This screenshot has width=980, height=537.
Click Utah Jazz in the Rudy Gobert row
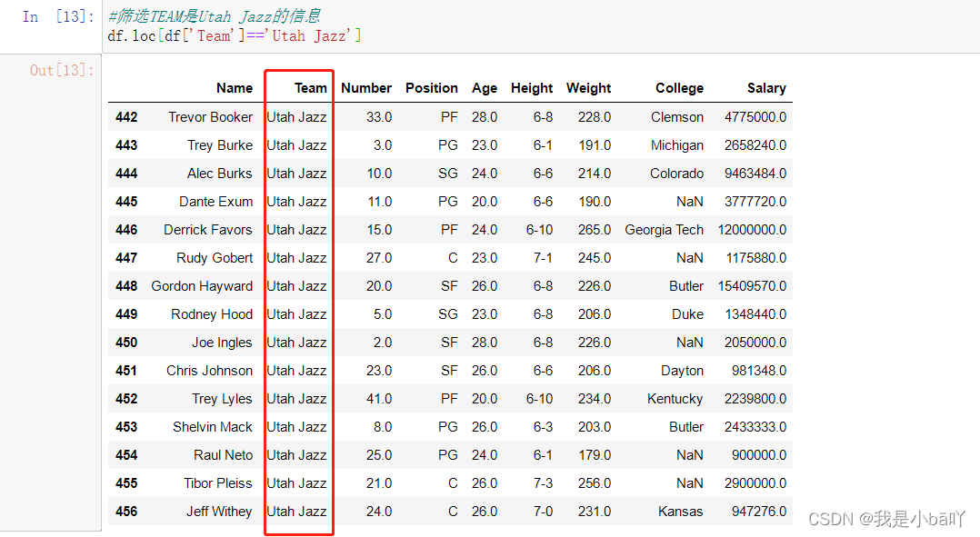297,257
